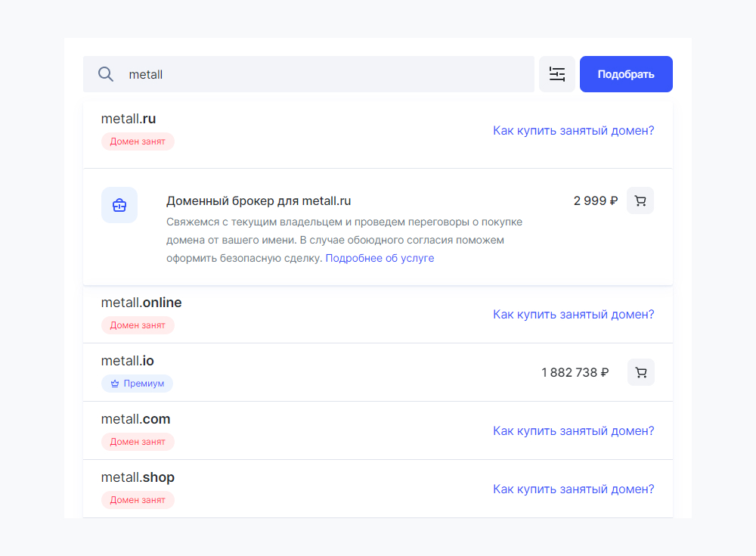Click 'Как купить занятый домен?' for metall.com
The width and height of the screenshot is (756, 556).
click(573, 431)
